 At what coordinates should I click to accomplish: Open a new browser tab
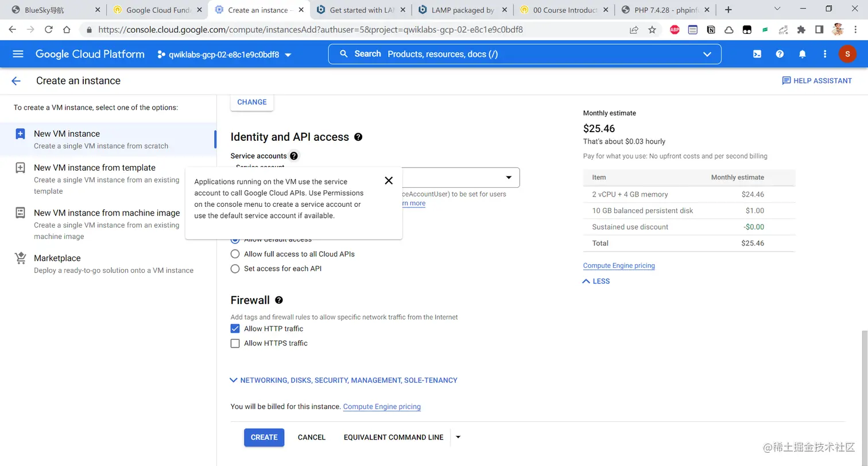(728, 10)
